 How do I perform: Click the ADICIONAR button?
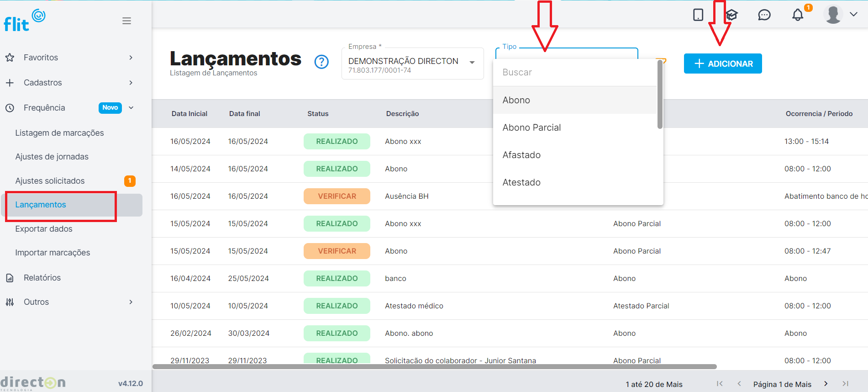(723, 64)
